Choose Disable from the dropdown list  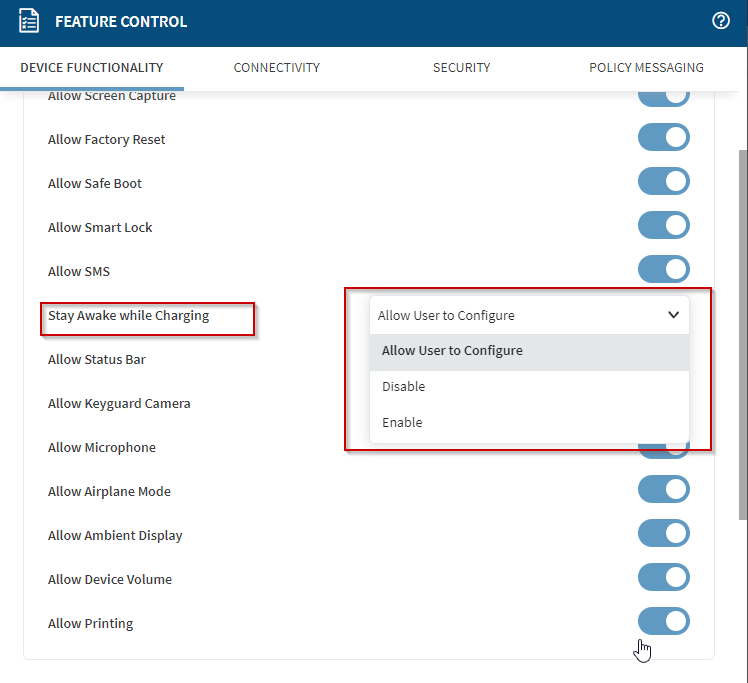pos(404,387)
